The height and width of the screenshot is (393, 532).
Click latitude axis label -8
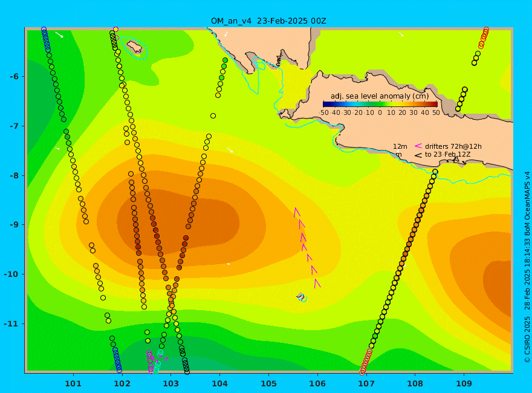coord(14,175)
